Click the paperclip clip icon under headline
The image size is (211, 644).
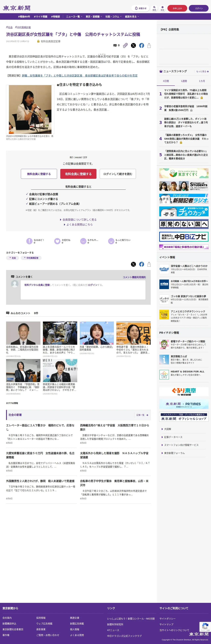(125, 45)
